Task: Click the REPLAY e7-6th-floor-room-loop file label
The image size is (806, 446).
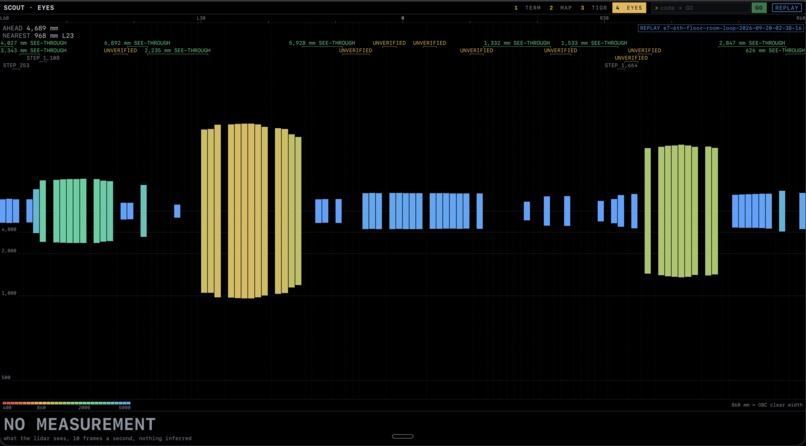Action: tap(720, 28)
